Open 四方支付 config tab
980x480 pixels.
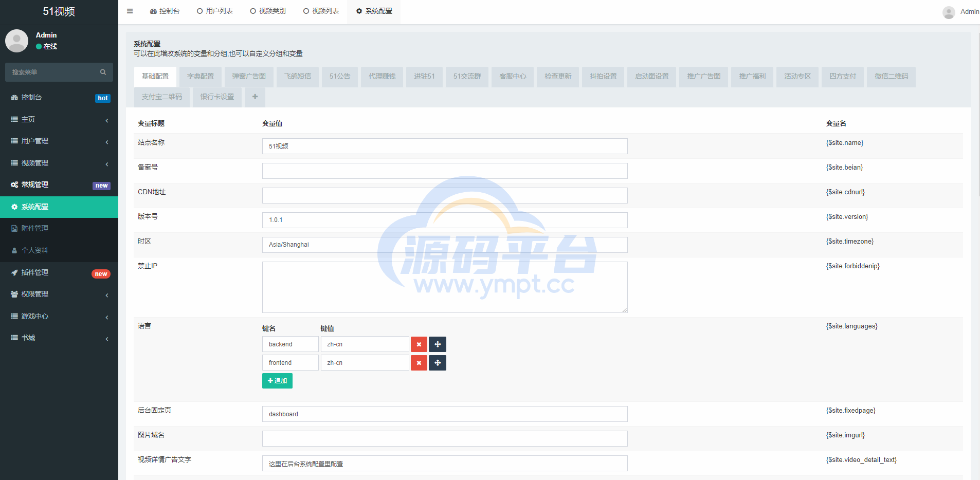843,77
